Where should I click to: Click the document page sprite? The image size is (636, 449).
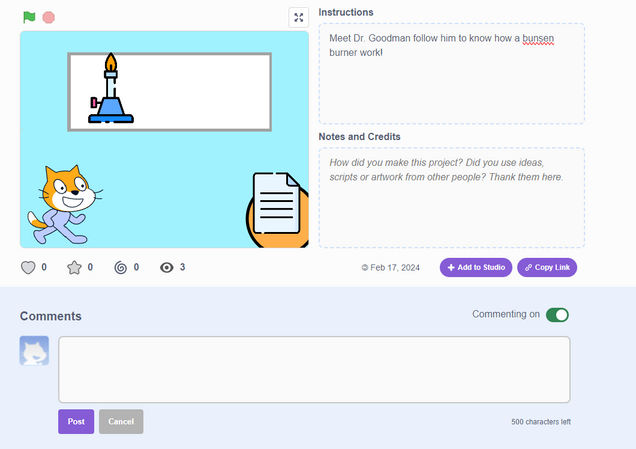[x=278, y=209]
